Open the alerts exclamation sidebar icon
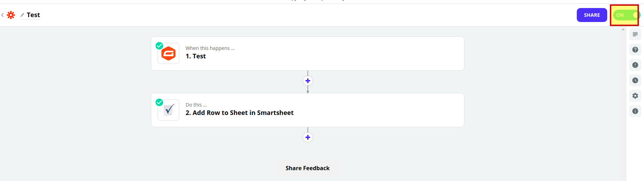This screenshot has width=644, height=181. [635, 65]
